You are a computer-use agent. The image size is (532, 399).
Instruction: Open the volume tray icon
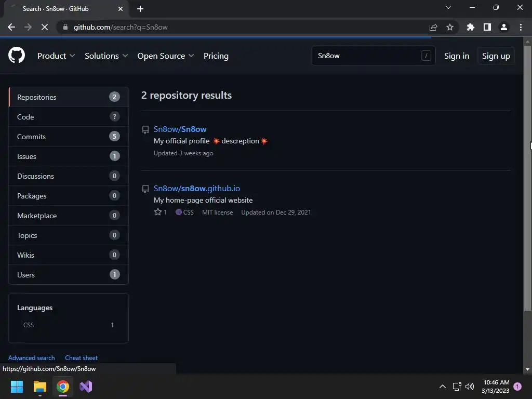point(470,387)
